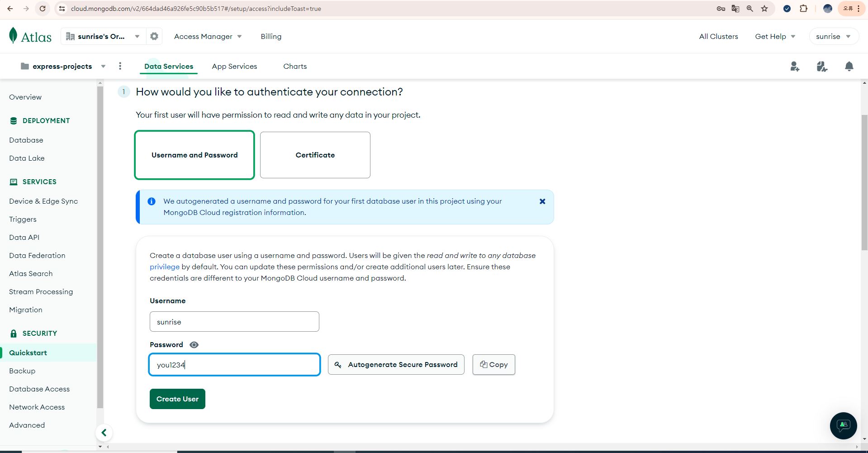868x453 pixels.
Task: Open the browser profile avatar
Action: tap(828, 9)
